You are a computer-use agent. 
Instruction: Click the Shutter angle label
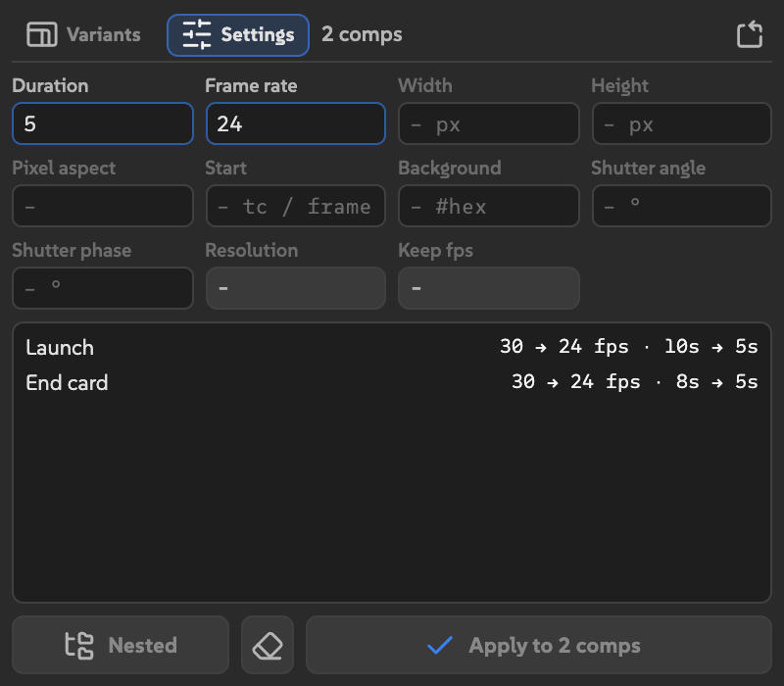(x=648, y=168)
